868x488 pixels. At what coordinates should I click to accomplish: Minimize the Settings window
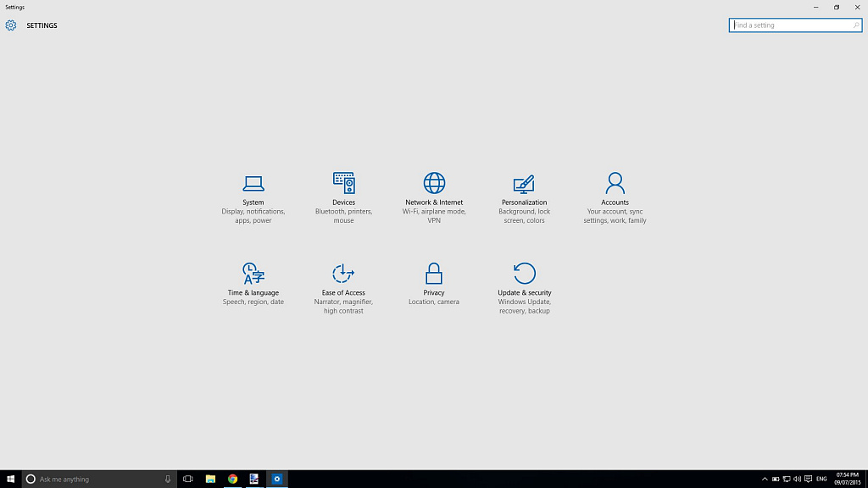[x=816, y=7]
